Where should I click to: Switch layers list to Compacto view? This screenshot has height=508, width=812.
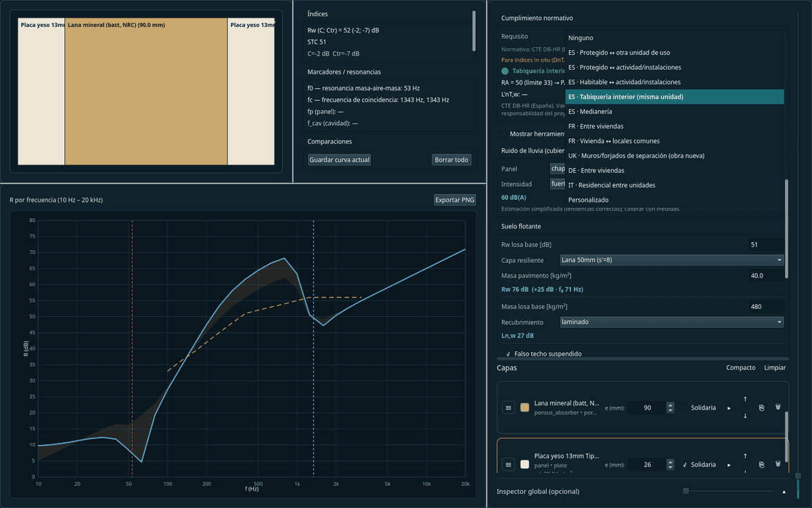pos(741,368)
